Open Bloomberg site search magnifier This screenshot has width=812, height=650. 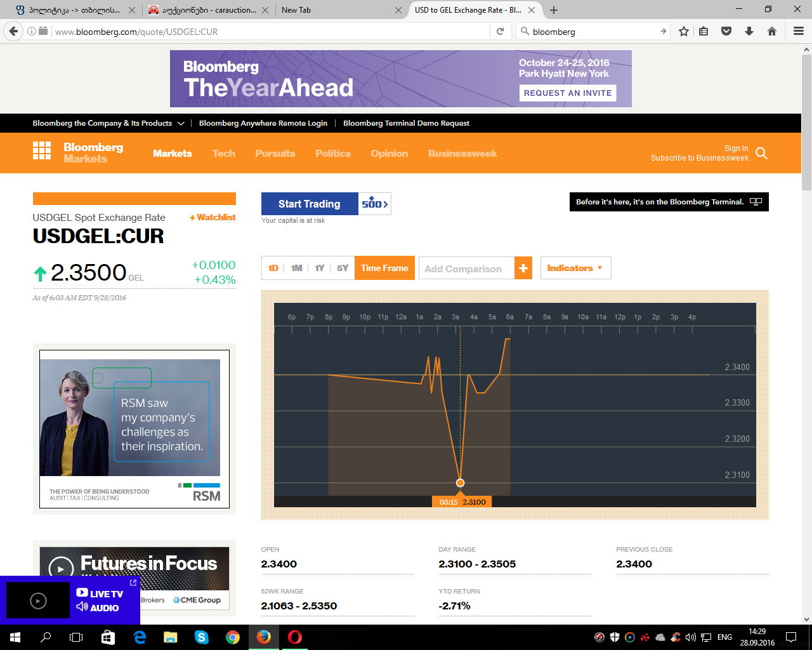pos(762,153)
